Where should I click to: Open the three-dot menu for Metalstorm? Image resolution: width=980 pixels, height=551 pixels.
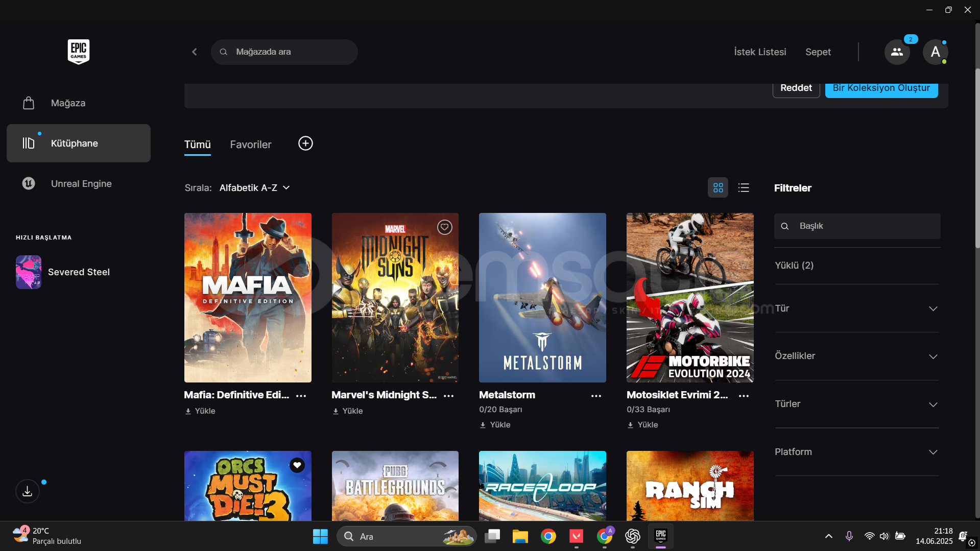596,396
